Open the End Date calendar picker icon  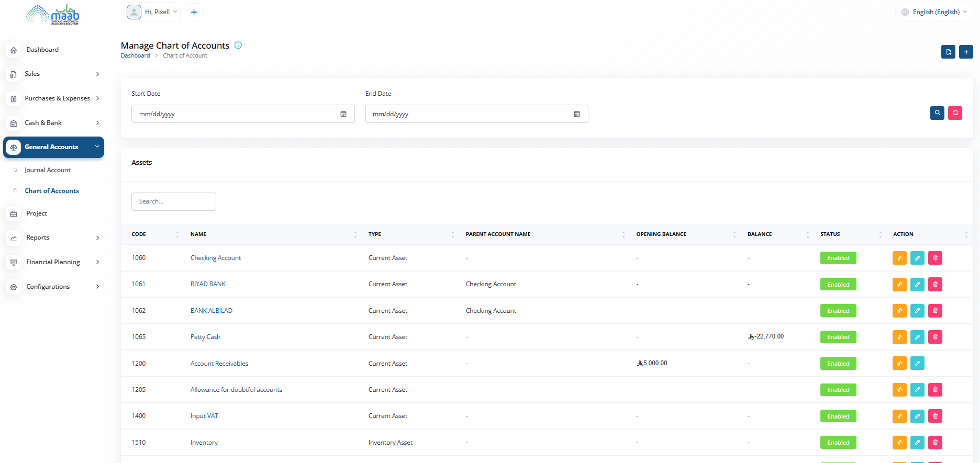(577, 114)
